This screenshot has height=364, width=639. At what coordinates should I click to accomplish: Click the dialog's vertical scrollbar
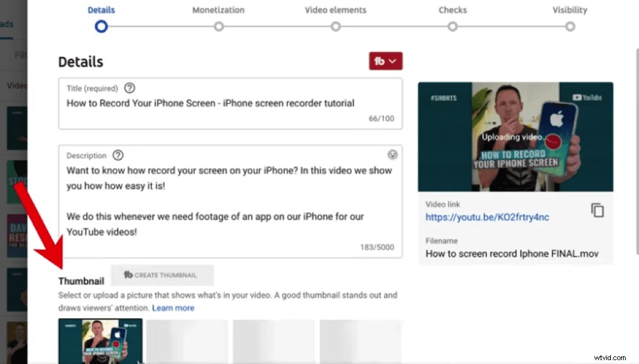coord(636,151)
